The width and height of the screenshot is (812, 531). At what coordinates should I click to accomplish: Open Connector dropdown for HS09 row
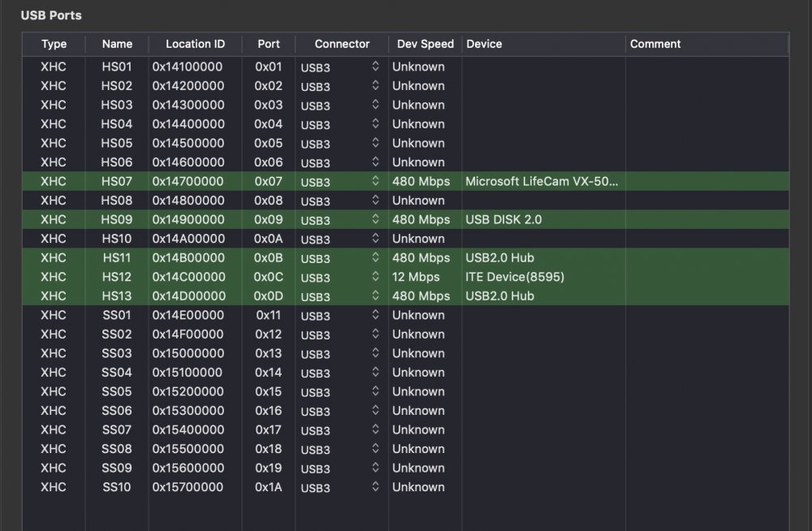341,220
